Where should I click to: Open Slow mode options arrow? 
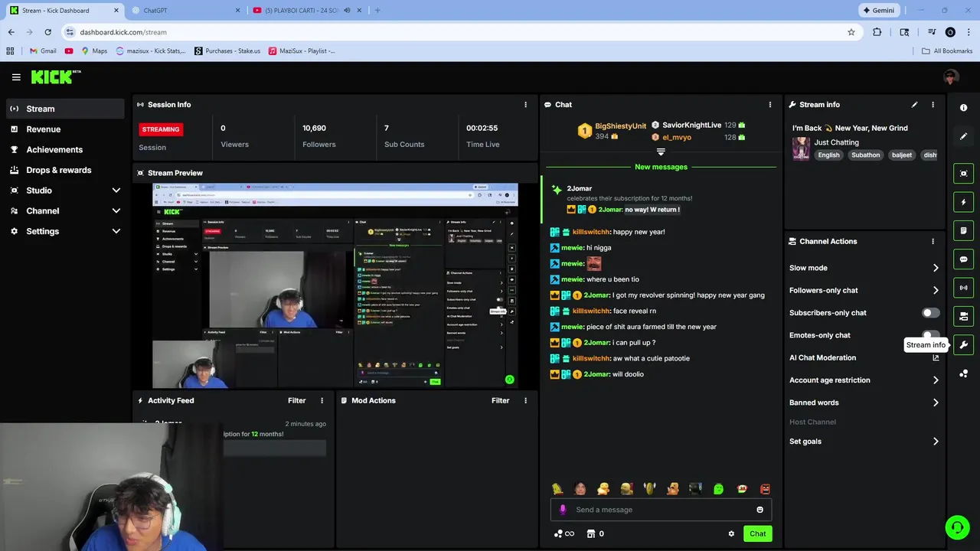(x=936, y=268)
